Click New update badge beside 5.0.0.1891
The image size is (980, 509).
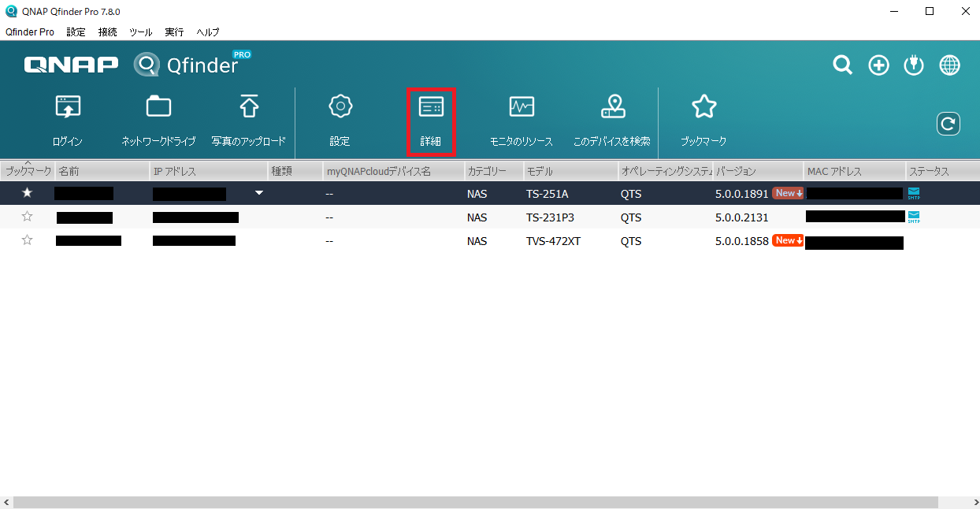[x=788, y=193]
